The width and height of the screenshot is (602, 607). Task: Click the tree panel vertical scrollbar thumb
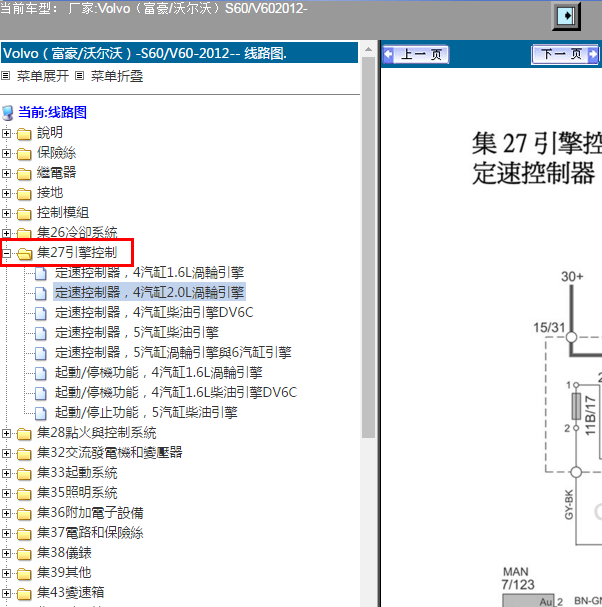[369, 248]
